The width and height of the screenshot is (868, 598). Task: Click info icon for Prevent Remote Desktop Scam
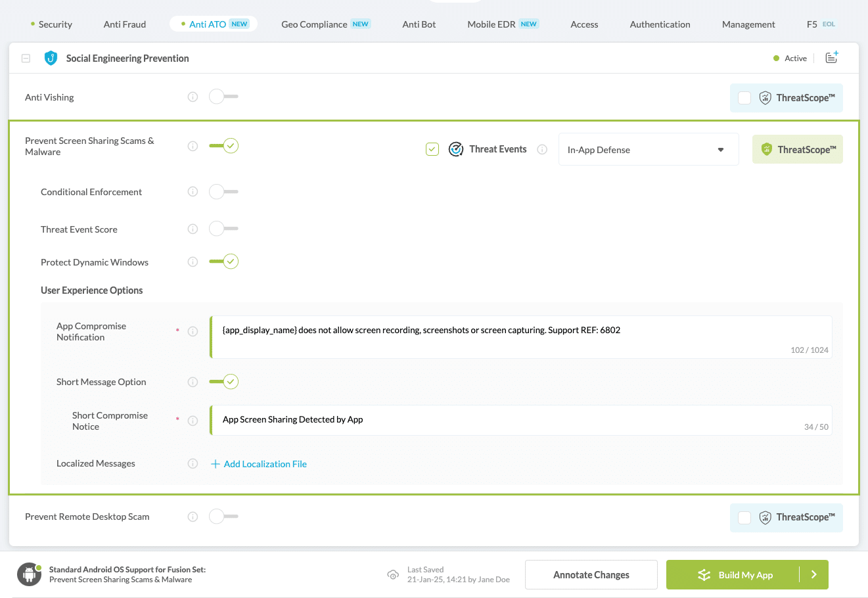click(x=193, y=517)
